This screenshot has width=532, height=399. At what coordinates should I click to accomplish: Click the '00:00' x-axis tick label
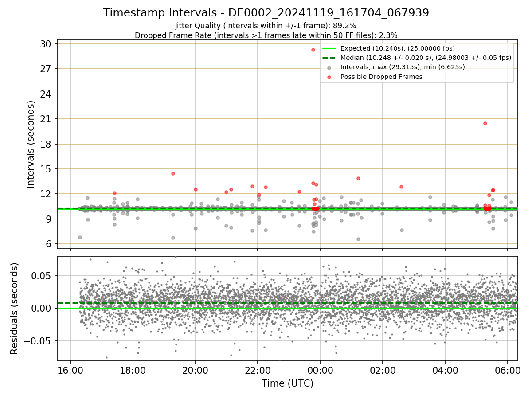pos(320,371)
